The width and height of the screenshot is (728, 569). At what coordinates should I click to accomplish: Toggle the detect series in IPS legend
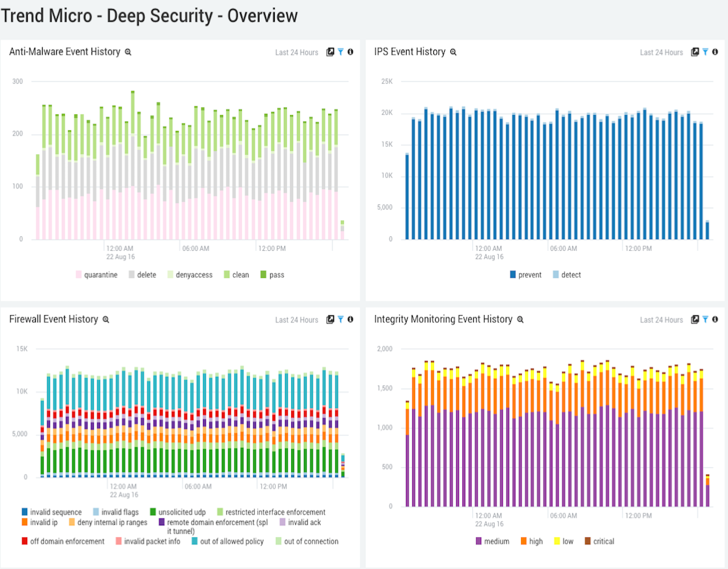click(567, 275)
